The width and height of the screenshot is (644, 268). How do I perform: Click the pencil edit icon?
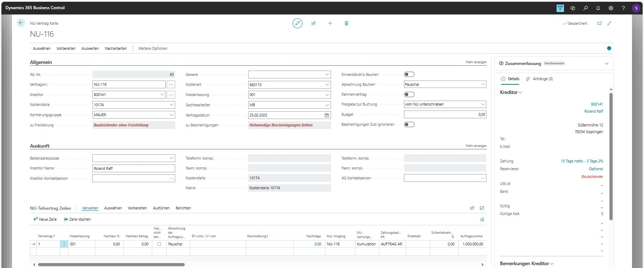(x=297, y=23)
